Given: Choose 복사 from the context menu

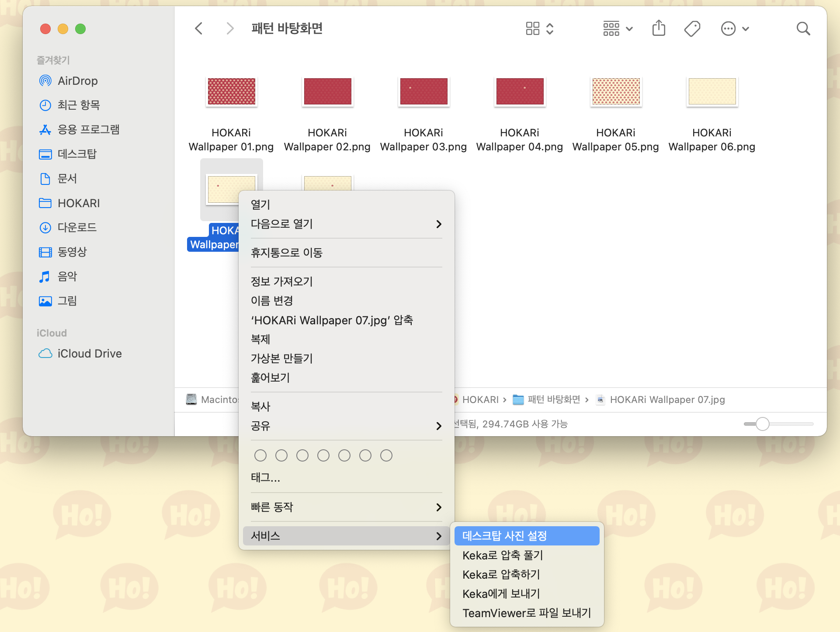Looking at the screenshot, I should pos(346,406).
